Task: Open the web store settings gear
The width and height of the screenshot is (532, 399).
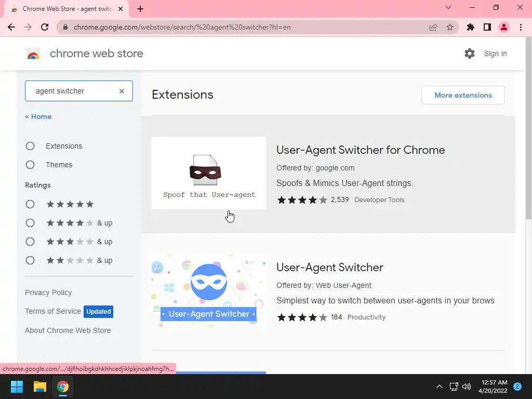Action: coord(470,54)
